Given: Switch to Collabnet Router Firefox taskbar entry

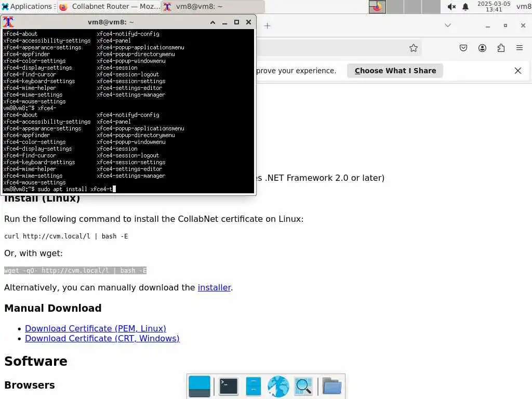Looking at the screenshot, I should pos(109,6).
